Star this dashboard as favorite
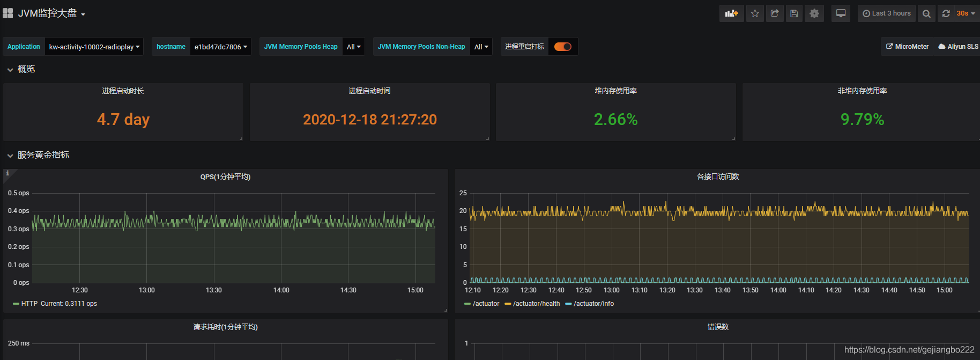This screenshot has width=980, height=360. [755, 13]
